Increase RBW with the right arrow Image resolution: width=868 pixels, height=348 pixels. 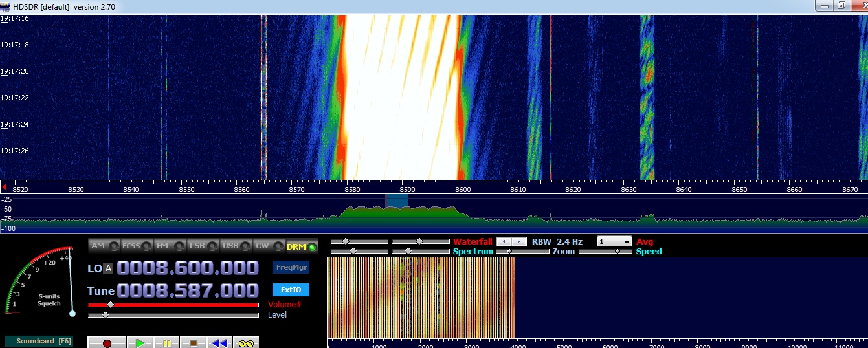[519, 241]
